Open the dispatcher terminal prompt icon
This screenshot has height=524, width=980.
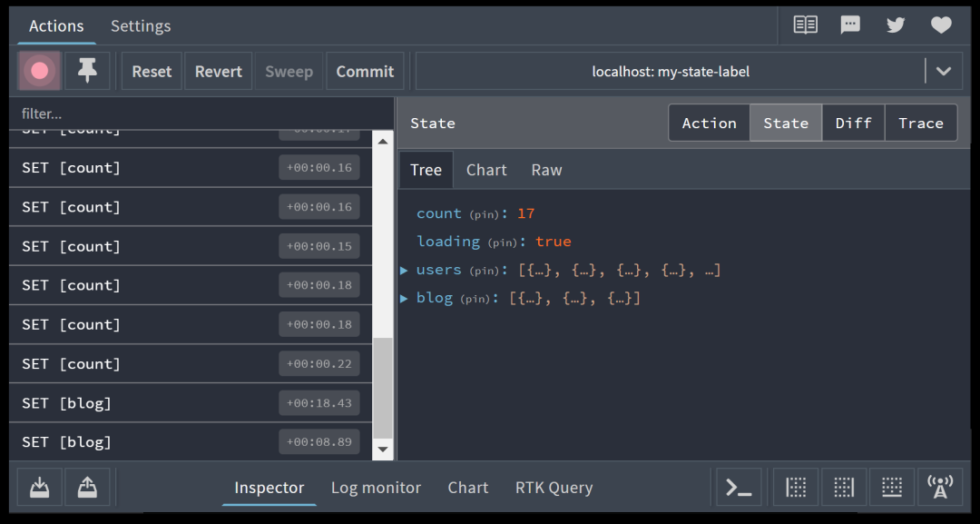point(739,487)
